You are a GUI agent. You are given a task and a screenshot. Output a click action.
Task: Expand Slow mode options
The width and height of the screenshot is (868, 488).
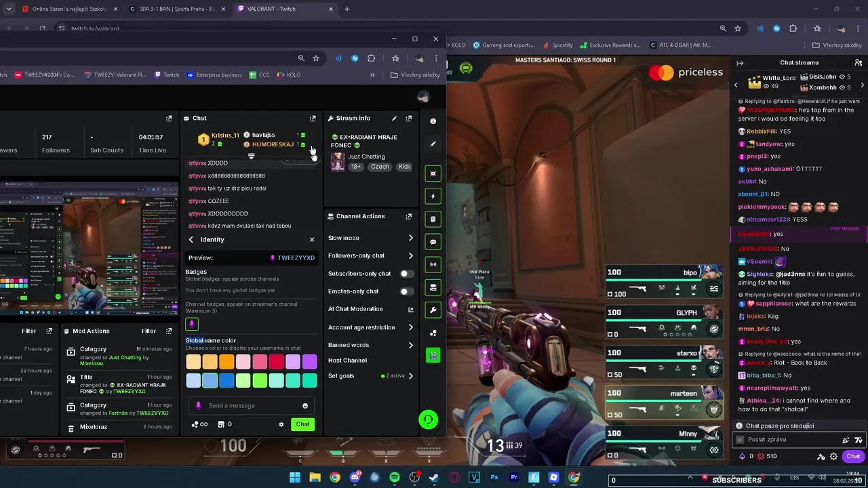click(410, 238)
